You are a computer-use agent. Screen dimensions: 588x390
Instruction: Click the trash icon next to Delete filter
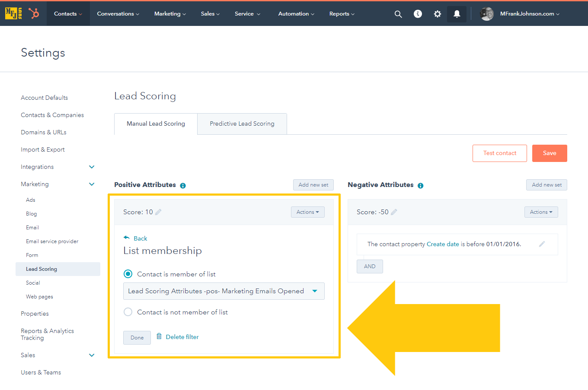[x=159, y=336]
